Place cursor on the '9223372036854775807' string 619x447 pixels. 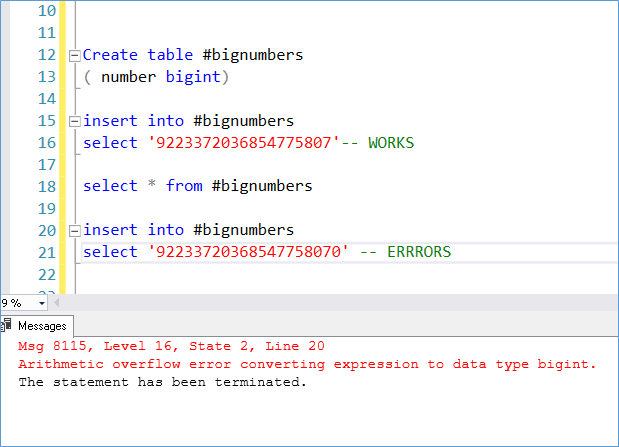pyautogui.click(x=244, y=143)
